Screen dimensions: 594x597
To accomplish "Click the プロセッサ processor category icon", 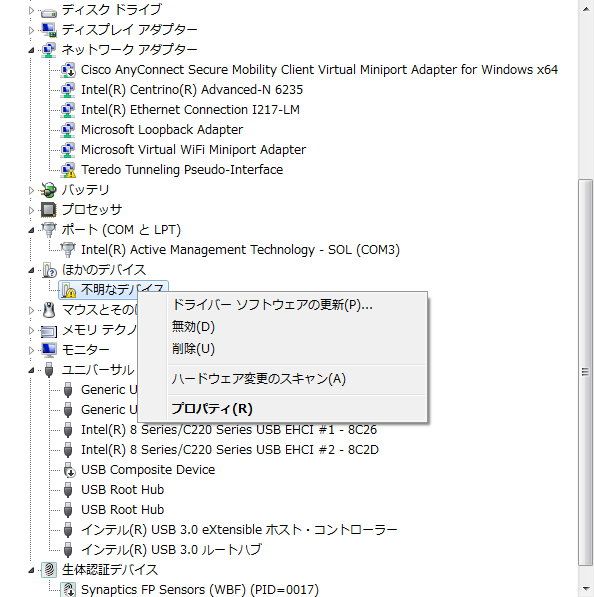I will [49, 210].
